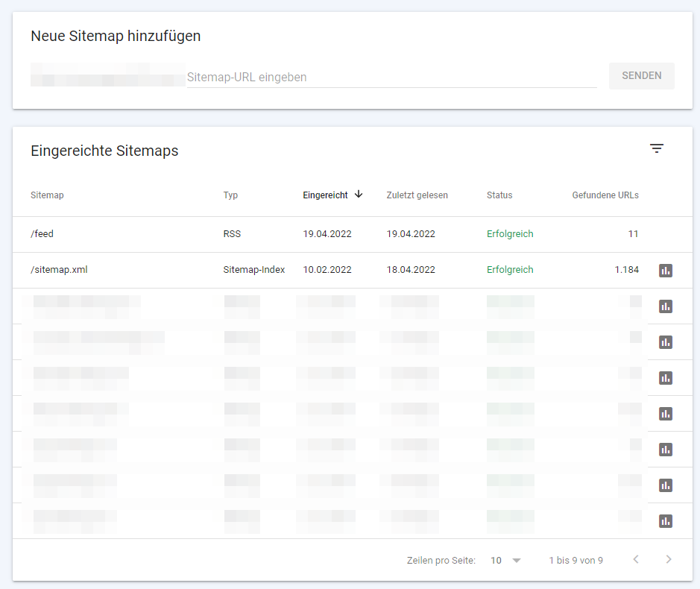Sort the list by the Status column
This screenshot has height=589, width=700.
(499, 195)
